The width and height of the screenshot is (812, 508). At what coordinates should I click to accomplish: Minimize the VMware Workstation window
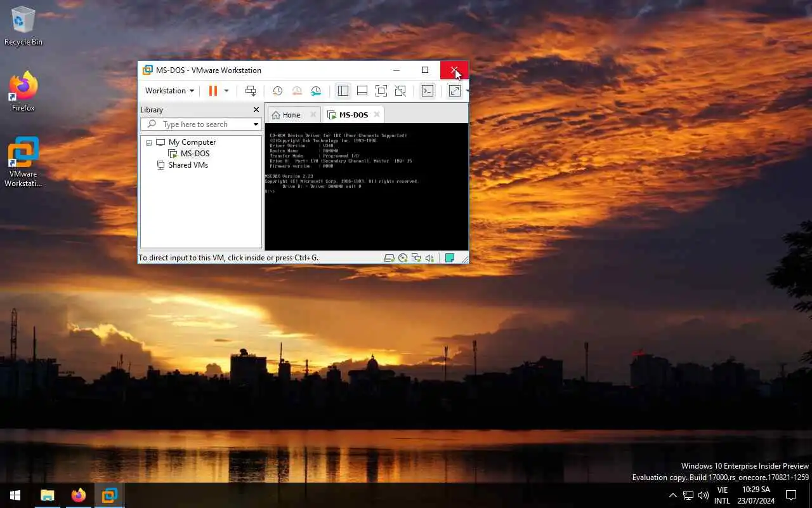point(396,70)
